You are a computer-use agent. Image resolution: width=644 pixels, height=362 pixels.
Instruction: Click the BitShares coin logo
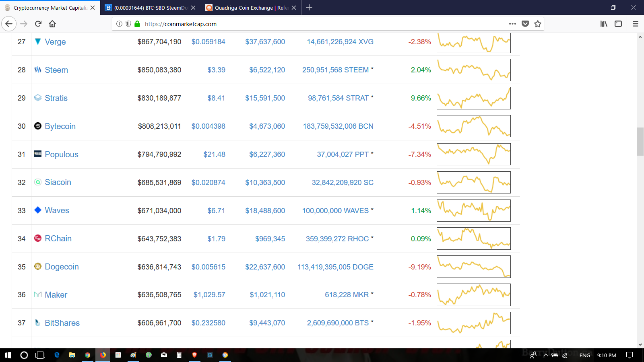pos(38,323)
